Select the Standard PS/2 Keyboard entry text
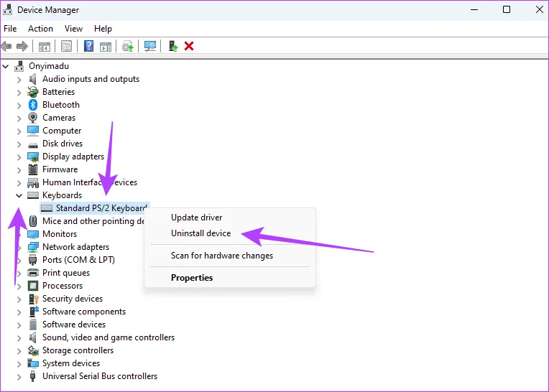549x392 pixels. (101, 208)
